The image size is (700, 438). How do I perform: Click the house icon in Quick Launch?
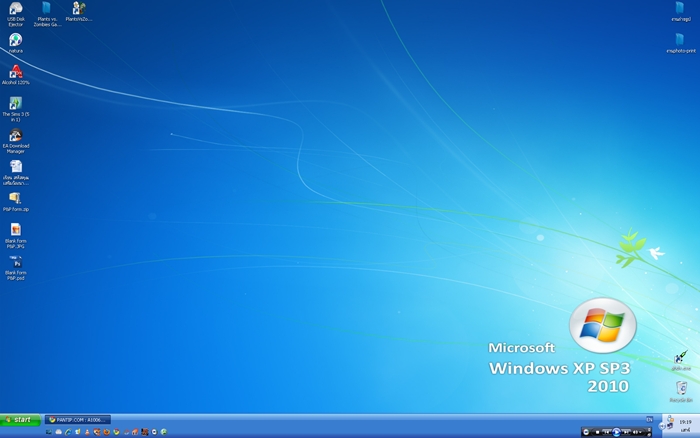pos(135,432)
